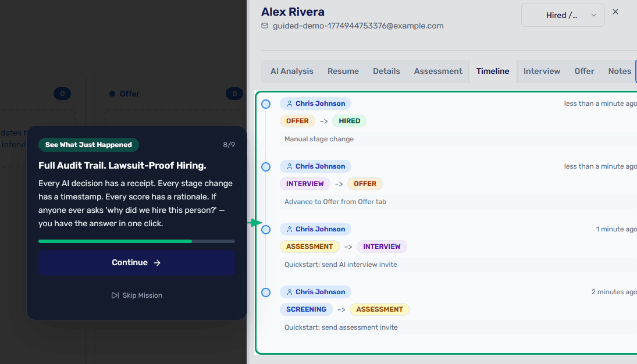637x364 pixels.
Task: Click the green arrow marker on the timeline edge
Action: click(254, 222)
